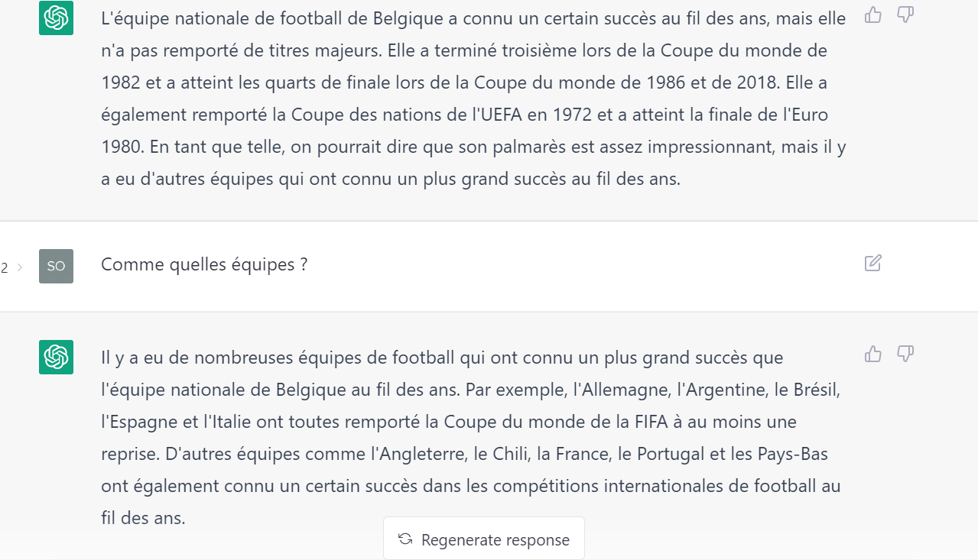The image size is (978, 560).
Task: Click the circular arrows icon in Regenerate response
Action: click(405, 539)
